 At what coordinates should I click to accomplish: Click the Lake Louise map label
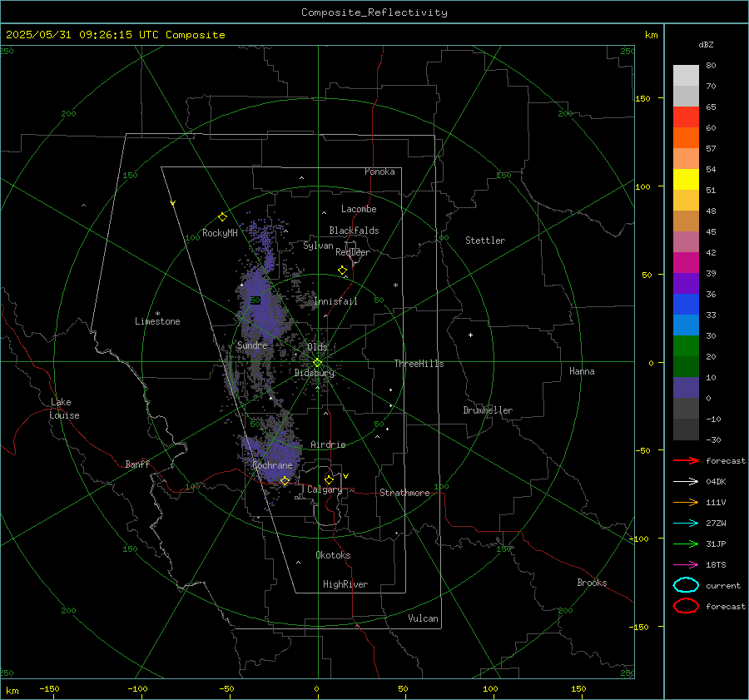(x=64, y=409)
